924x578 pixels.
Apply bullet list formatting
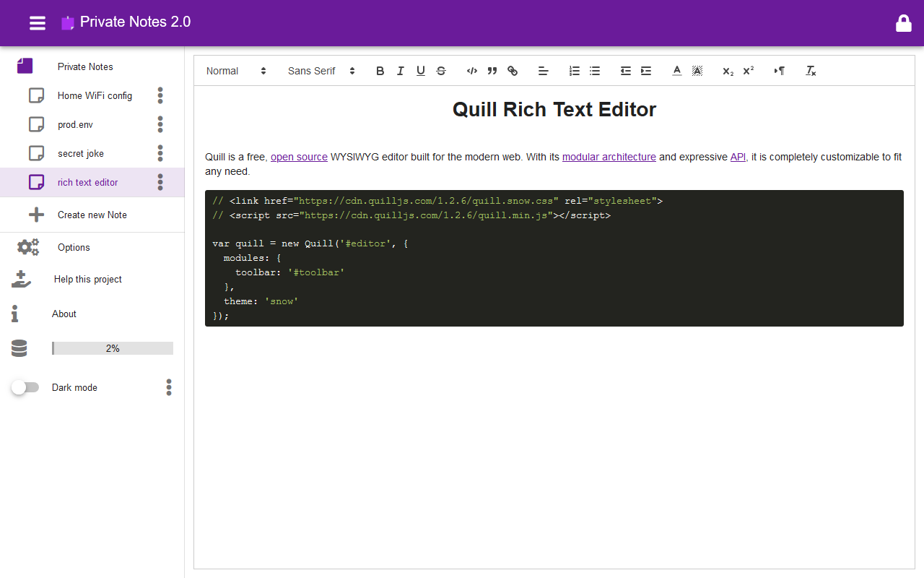595,71
